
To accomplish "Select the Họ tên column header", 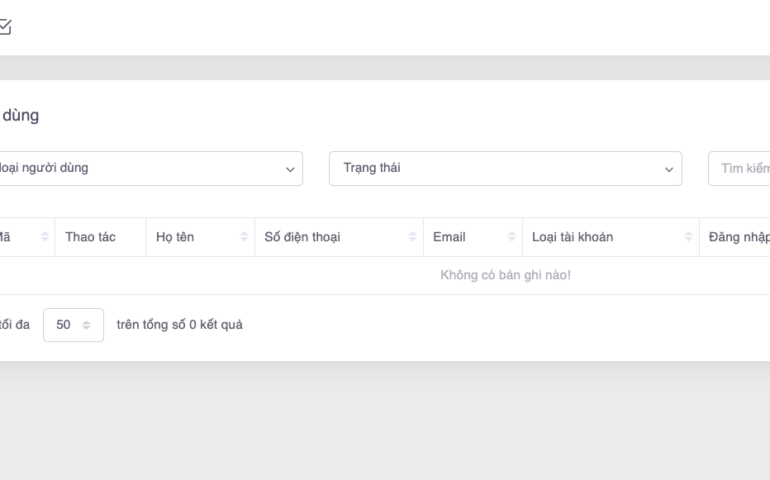I will 175,237.
